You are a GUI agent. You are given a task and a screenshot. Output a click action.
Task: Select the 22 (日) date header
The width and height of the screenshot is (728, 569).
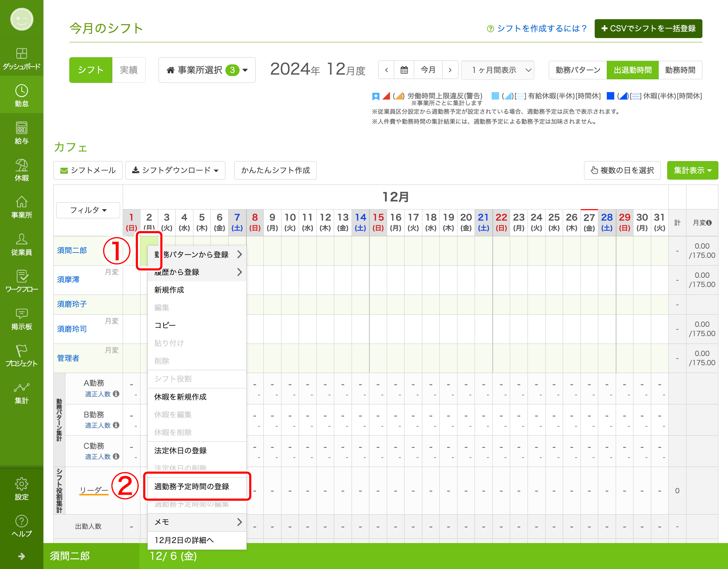(x=501, y=222)
